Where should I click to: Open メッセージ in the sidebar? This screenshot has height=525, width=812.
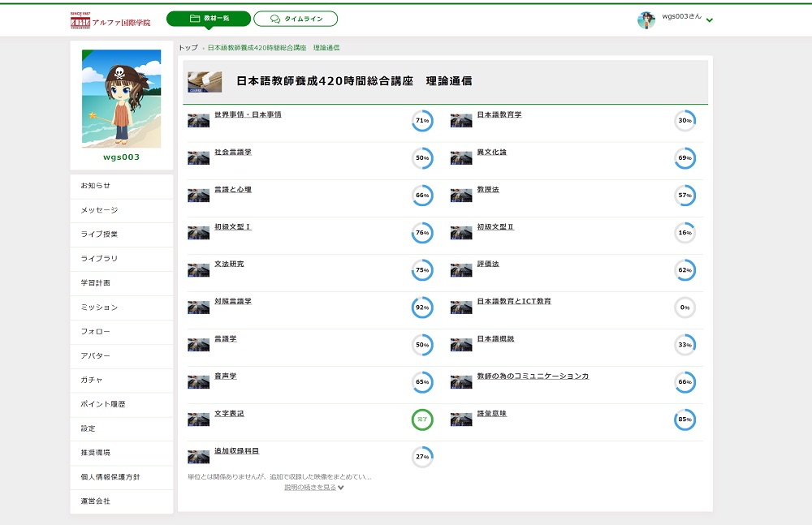point(121,210)
